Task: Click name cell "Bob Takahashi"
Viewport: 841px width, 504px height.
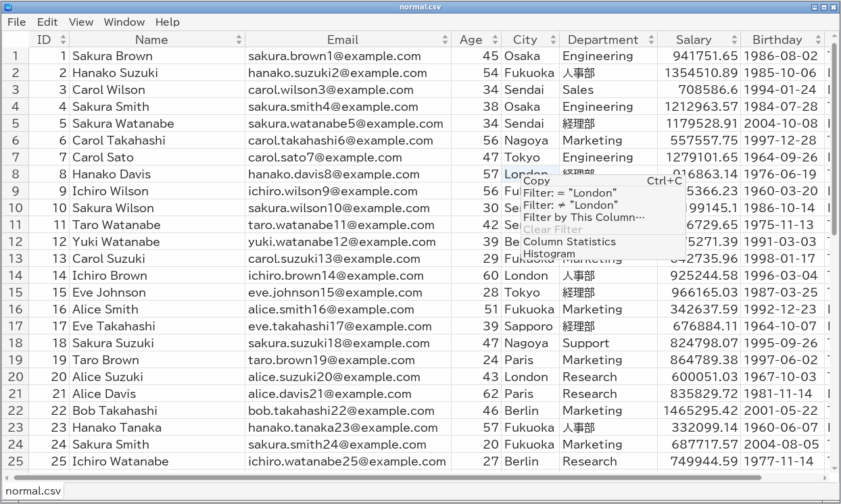Action: (x=158, y=411)
